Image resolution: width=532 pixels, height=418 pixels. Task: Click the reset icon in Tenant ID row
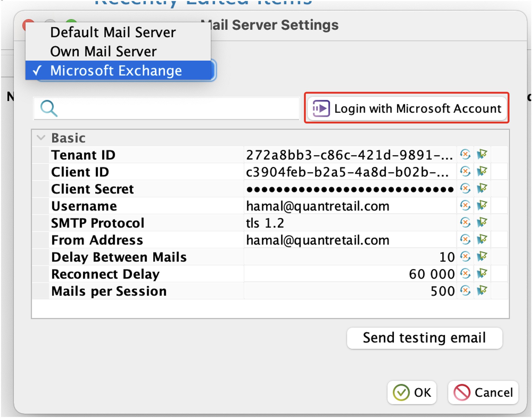tap(465, 155)
